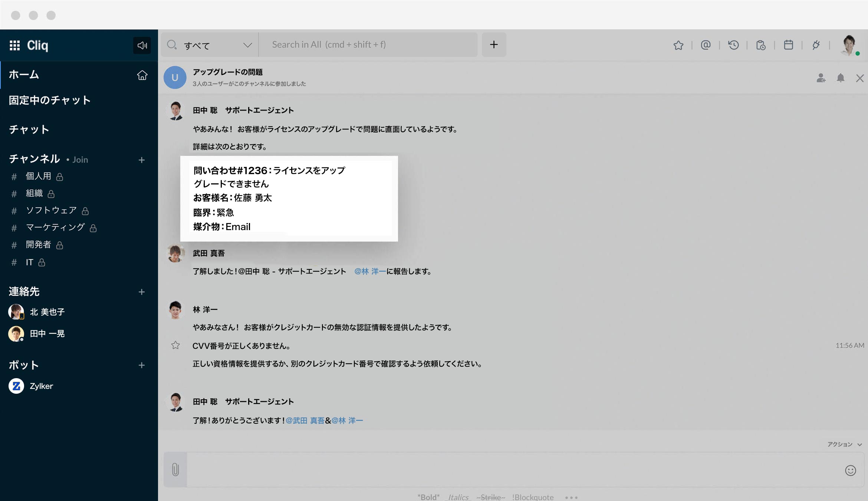Open the history clock icon
This screenshot has height=501, width=868.
[x=733, y=45]
